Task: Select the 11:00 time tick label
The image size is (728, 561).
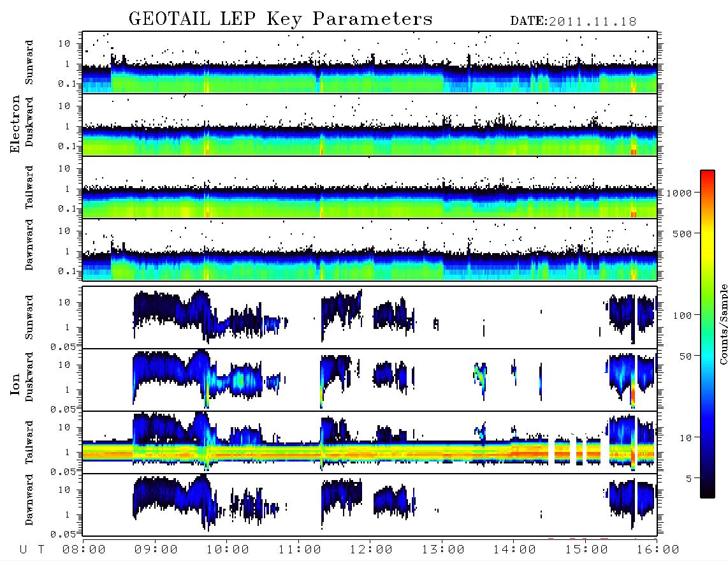Action: pyautogui.click(x=299, y=550)
